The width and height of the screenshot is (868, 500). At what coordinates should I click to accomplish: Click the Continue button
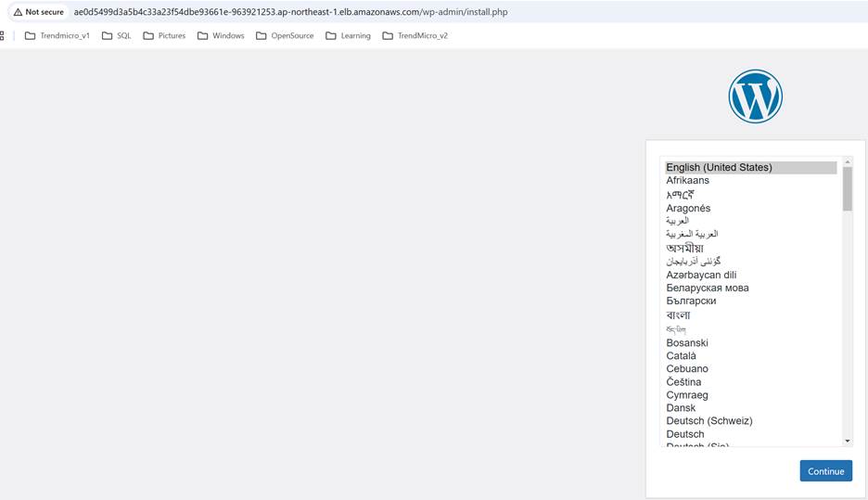(x=825, y=470)
